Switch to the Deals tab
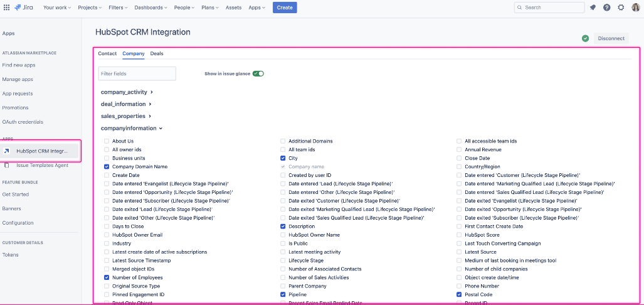The height and width of the screenshot is (305, 644). click(x=157, y=53)
